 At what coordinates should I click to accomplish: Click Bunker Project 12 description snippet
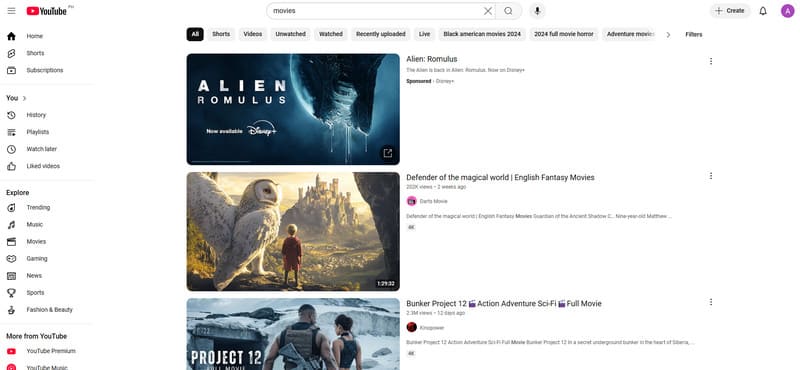[x=550, y=342]
